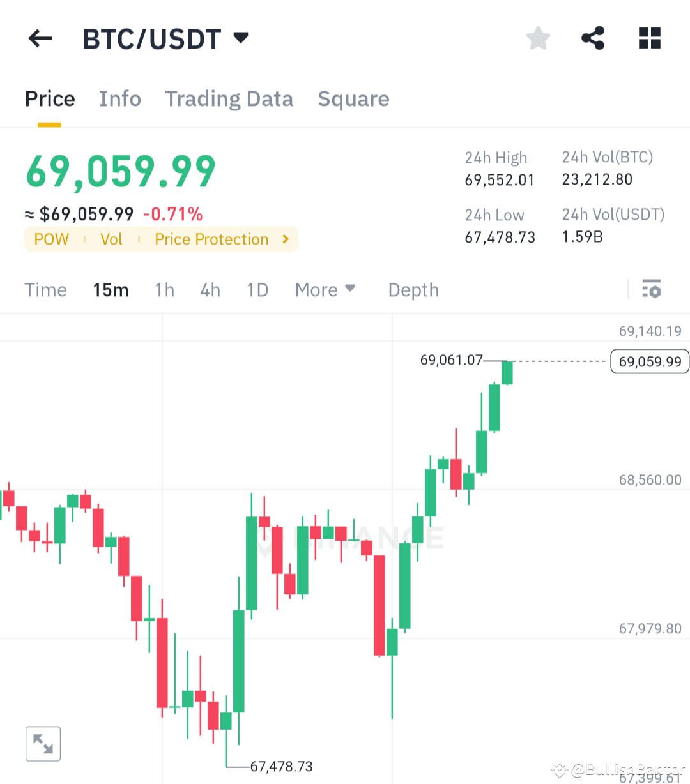Switch to the Trading Data tab

coord(229,99)
